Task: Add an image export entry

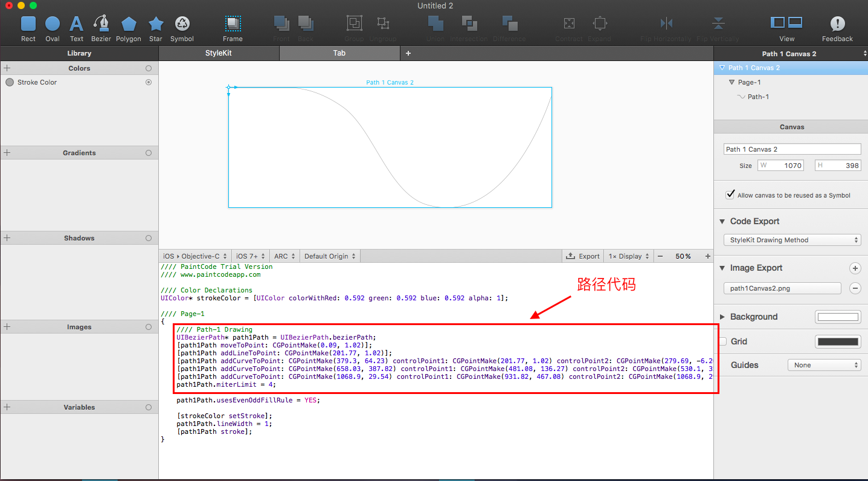Action: click(855, 268)
